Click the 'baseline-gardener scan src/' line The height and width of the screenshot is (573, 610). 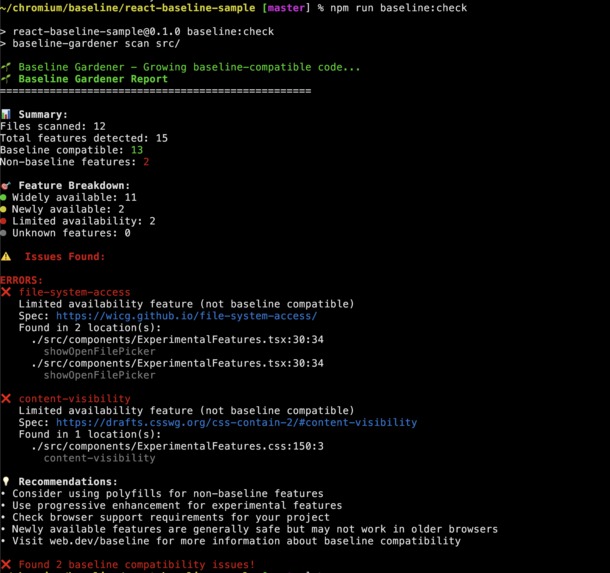coord(96,43)
